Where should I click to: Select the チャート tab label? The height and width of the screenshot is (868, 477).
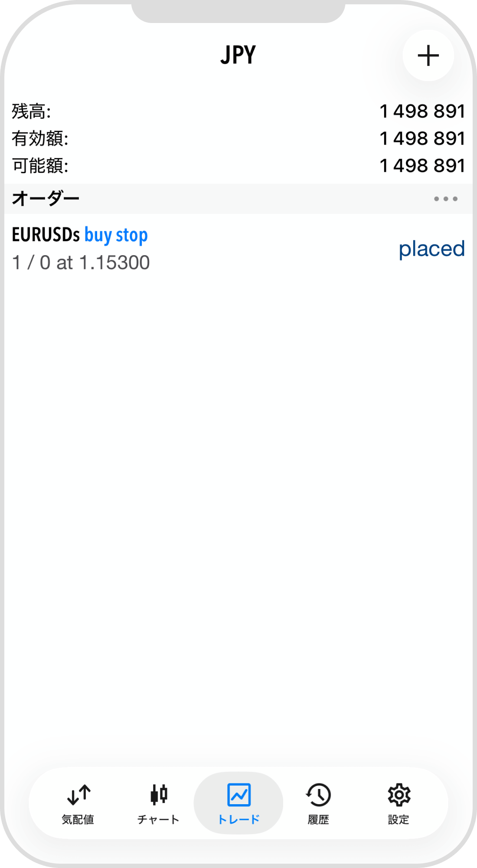tap(158, 819)
